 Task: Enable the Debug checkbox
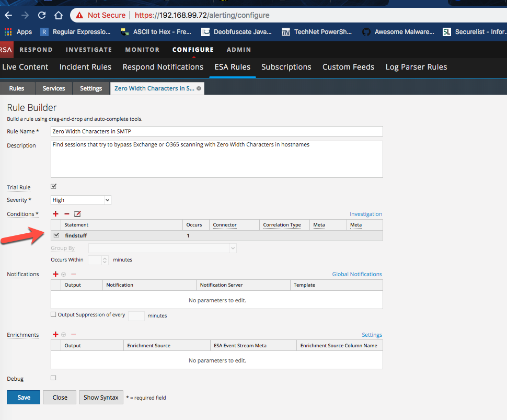[x=53, y=378]
